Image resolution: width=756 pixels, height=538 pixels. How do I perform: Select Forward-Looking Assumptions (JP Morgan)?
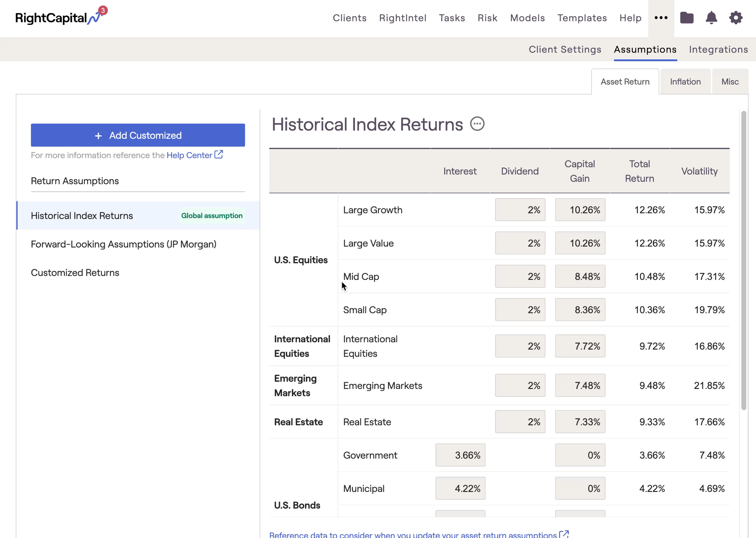click(x=124, y=244)
